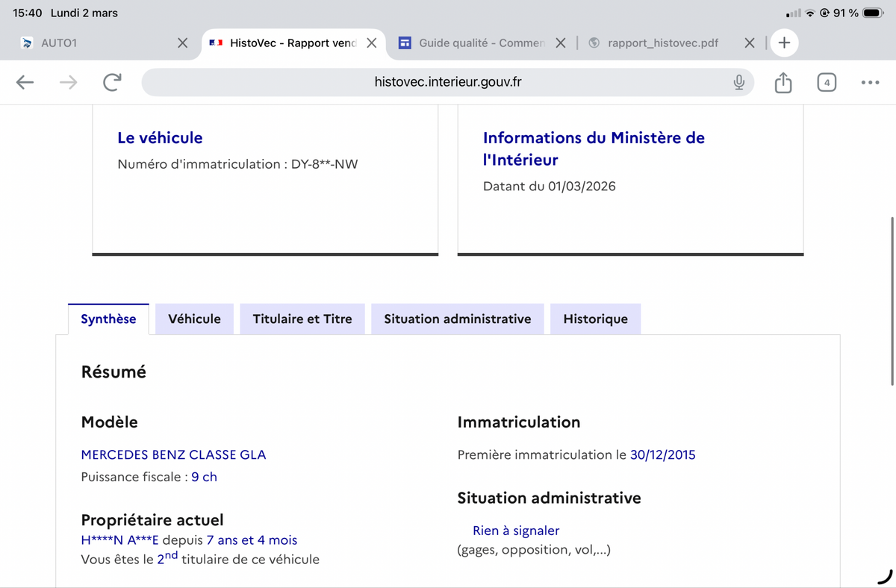
Task: Tap the battery indicator in status bar
Action: point(873,13)
